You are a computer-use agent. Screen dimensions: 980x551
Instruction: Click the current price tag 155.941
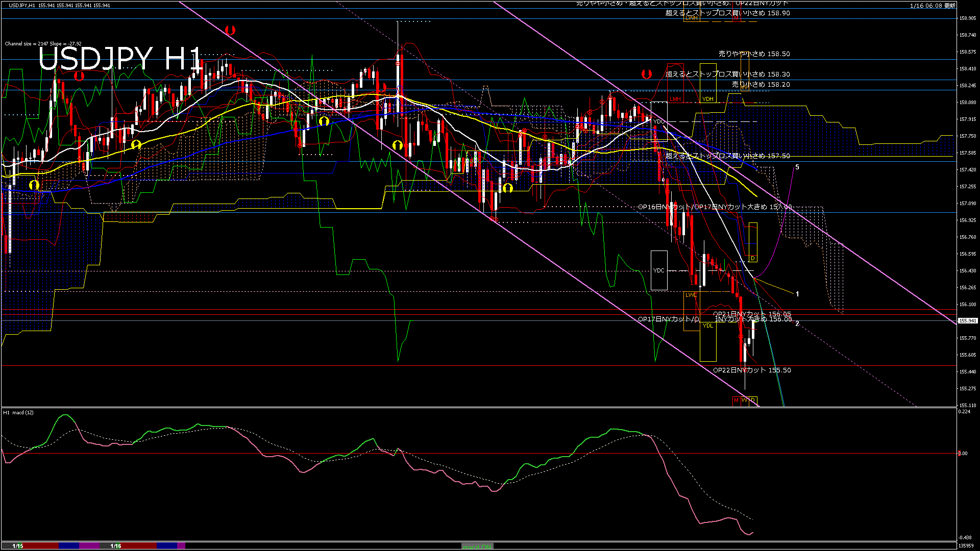968,321
